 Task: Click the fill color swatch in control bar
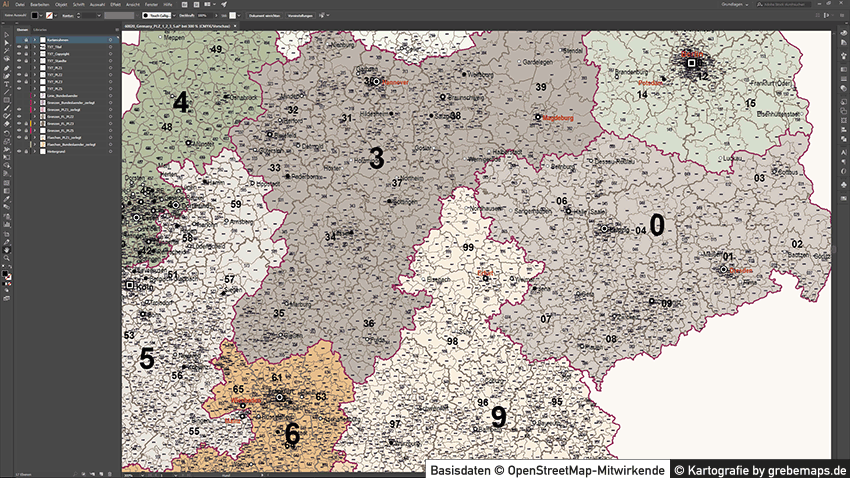pos(33,16)
